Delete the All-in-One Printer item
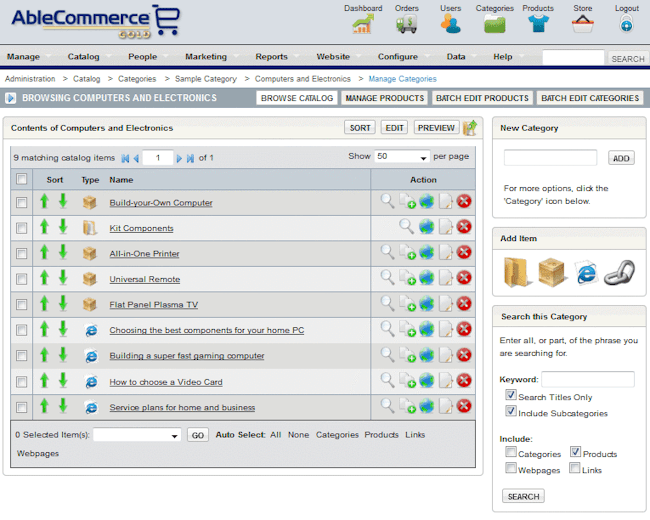 pos(464,252)
